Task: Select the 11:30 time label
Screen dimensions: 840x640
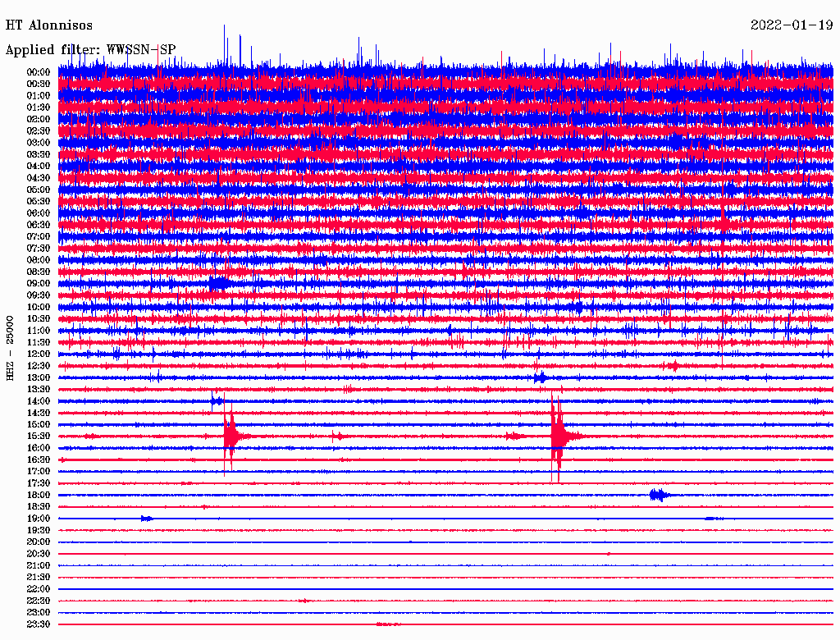Action: point(39,342)
